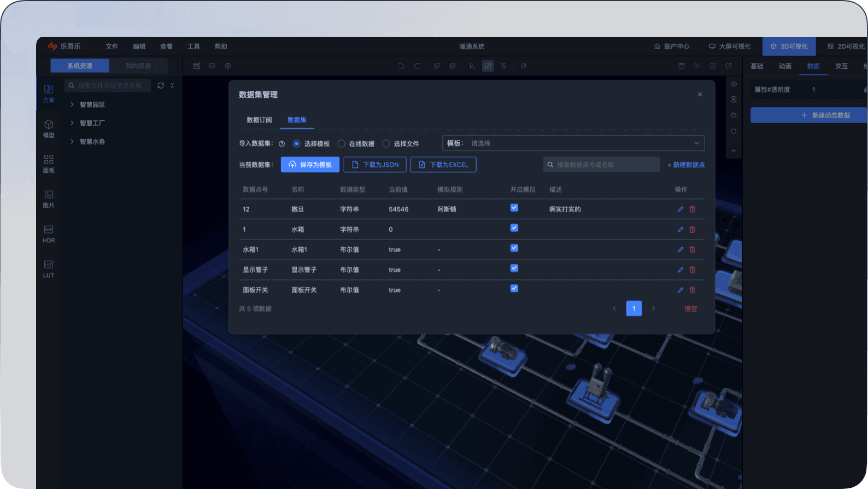
Task: Select the 选择文件 radio option
Action: [386, 144]
